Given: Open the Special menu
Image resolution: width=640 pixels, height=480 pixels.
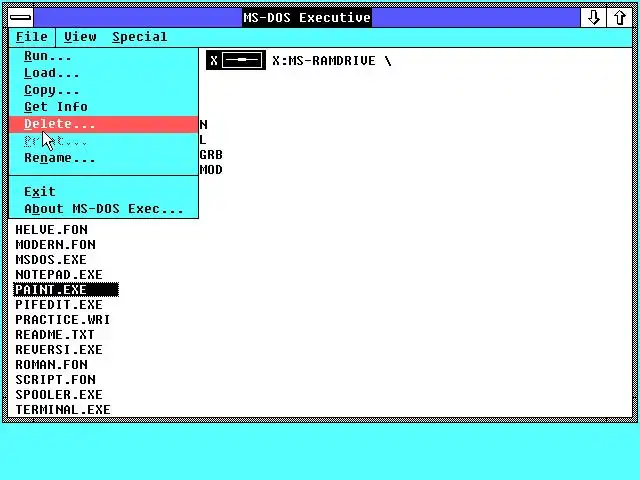Looking at the screenshot, I should (140, 37).
